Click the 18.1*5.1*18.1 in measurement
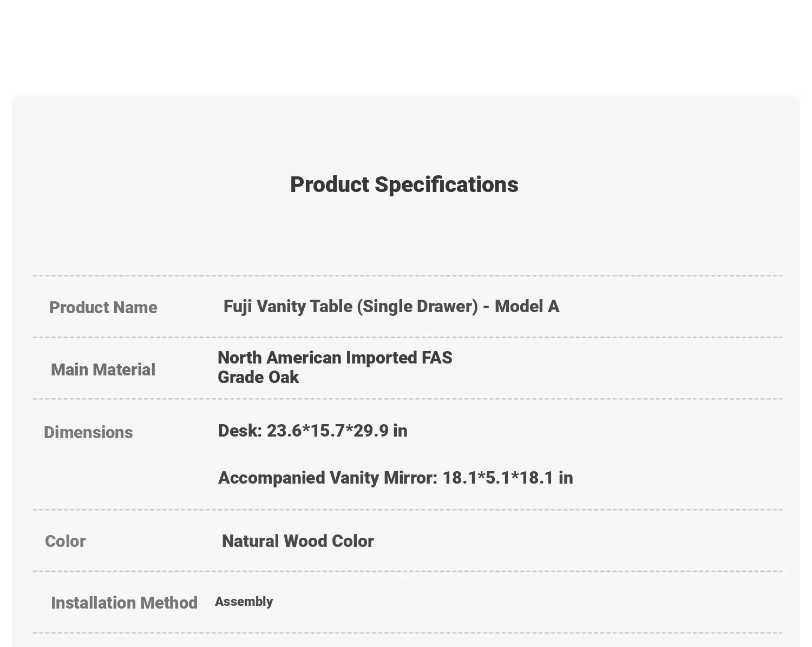Viewport: 812px width, 647px height. pos(508,478)
